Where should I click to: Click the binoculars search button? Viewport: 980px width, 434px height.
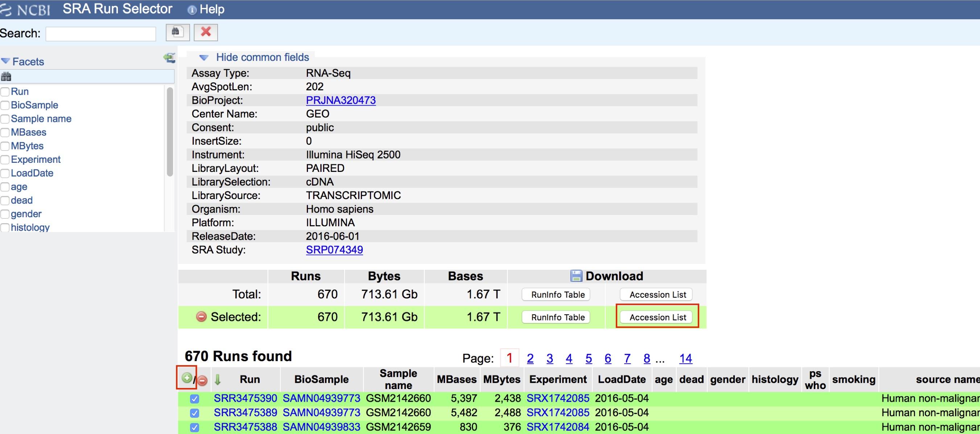click(x=177, y=32)
